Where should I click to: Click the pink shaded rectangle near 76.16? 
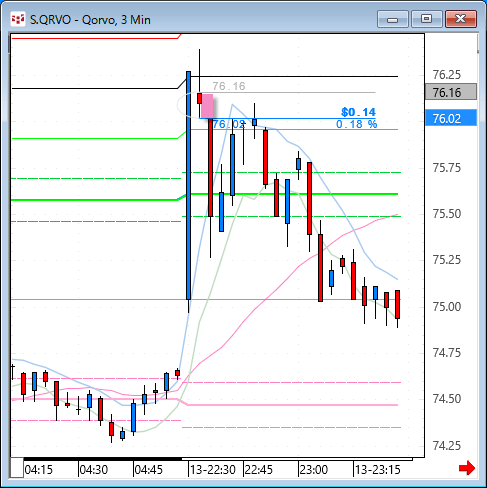[x=207, y=106]
